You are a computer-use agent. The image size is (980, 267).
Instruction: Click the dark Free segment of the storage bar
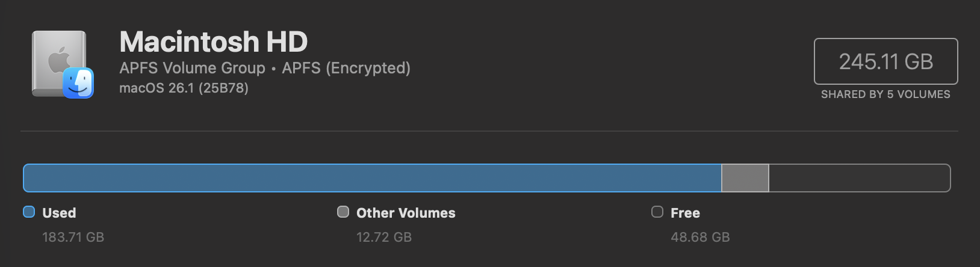coord(859,178)
